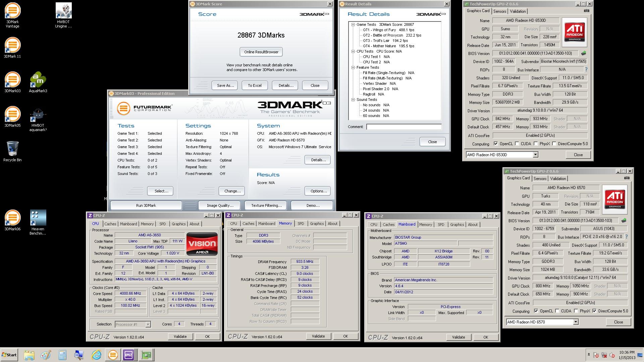
Task: Open the Heaven Benchmark shortcut
Action: coord(38,222)
